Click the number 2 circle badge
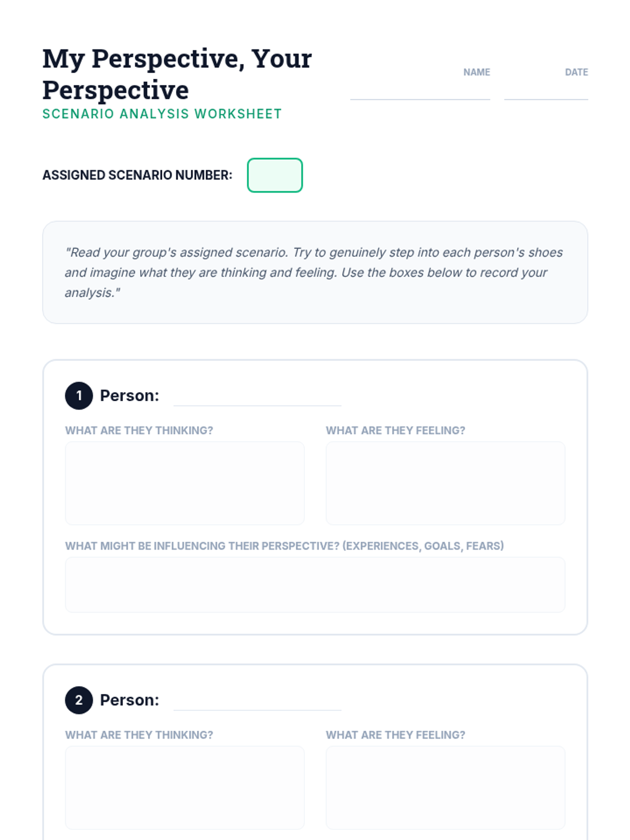This screenshot has height=840, width=630. pos(79,700)
